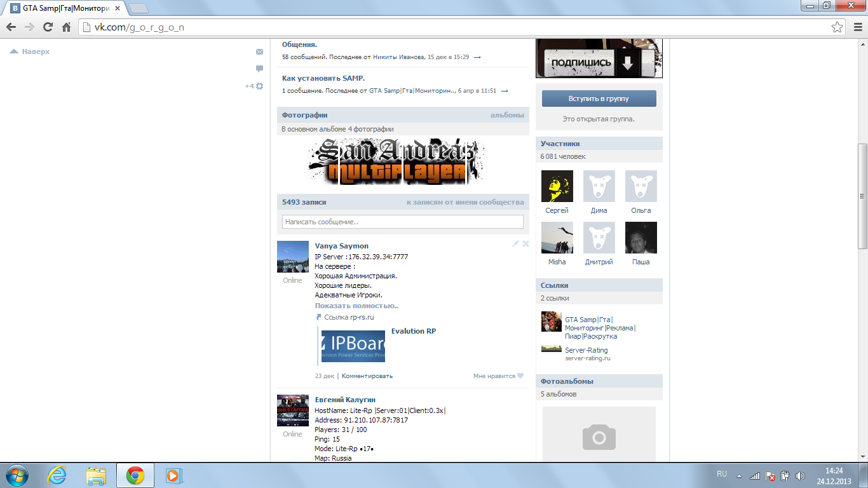Select the GTA Samp browser tab

pos(66,8)
